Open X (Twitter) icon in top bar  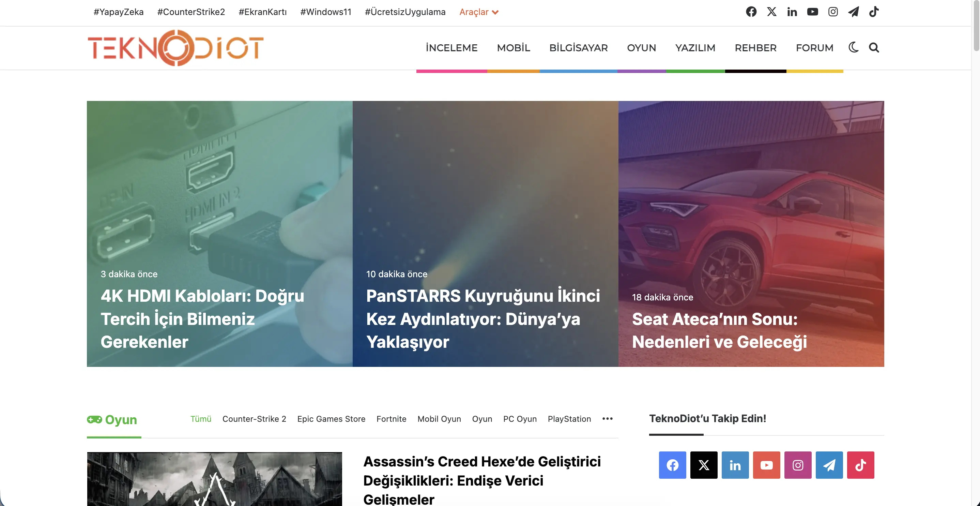point(771,12)
